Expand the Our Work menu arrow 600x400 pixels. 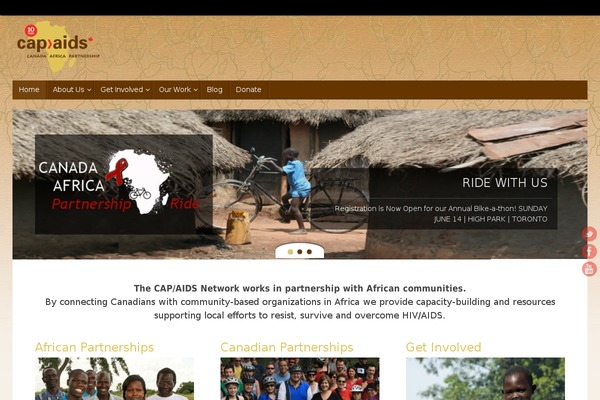[x=196, y=90]
